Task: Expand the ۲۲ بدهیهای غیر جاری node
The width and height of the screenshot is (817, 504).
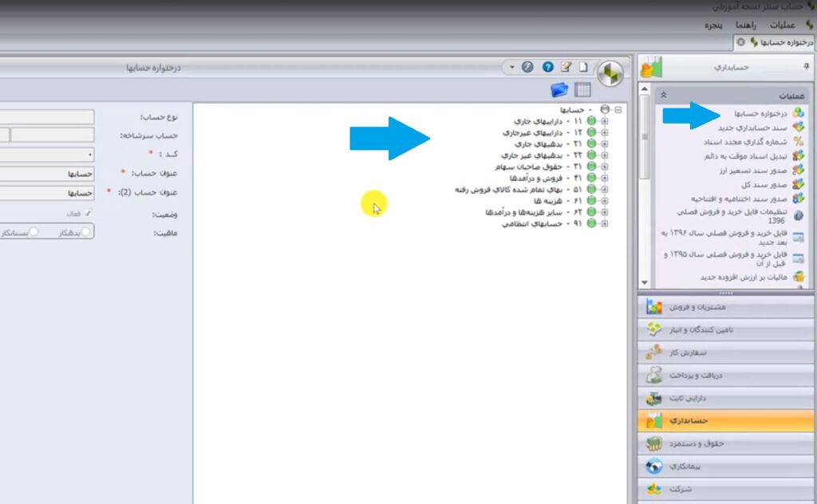Action: [605, 156]
